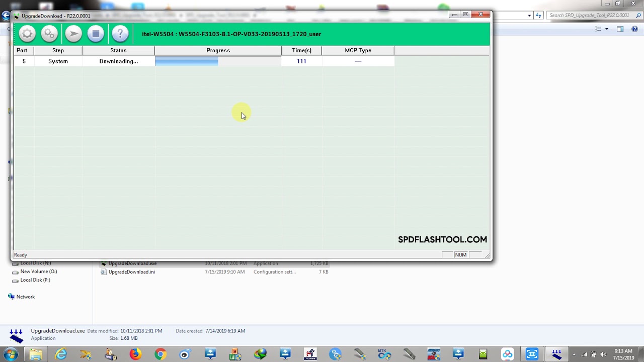The height and width of the screenshot is (362, 644).
Task: Toggle the Explorer preview pane icon
Action: (x=620, y=29)
